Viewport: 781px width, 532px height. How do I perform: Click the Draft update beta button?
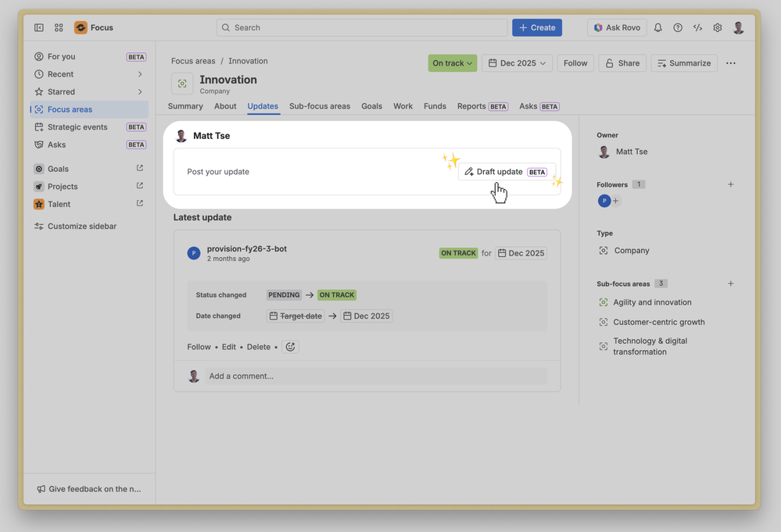point(507,172)
